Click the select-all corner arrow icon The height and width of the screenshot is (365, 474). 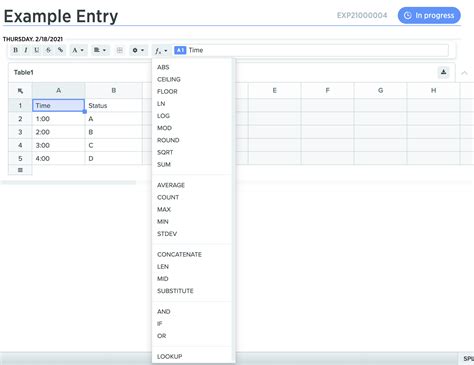pyautogui.click(x=20, y=91)
